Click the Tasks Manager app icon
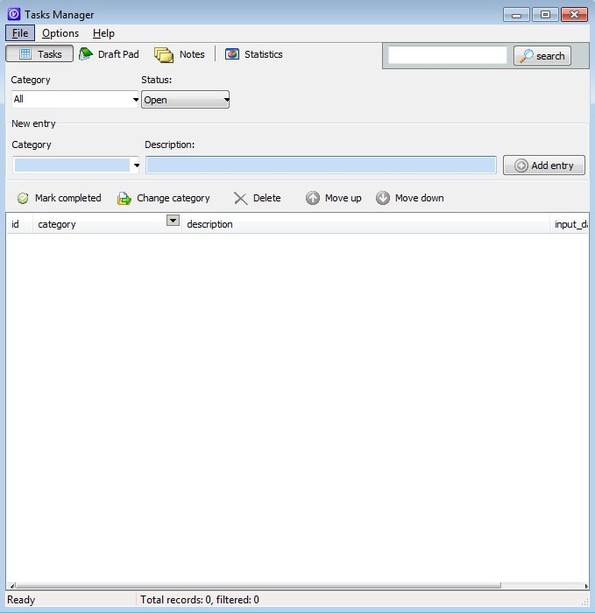 14,14
